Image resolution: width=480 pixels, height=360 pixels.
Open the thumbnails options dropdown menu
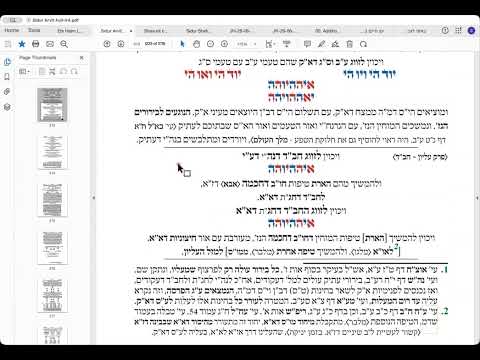point(24,71)
